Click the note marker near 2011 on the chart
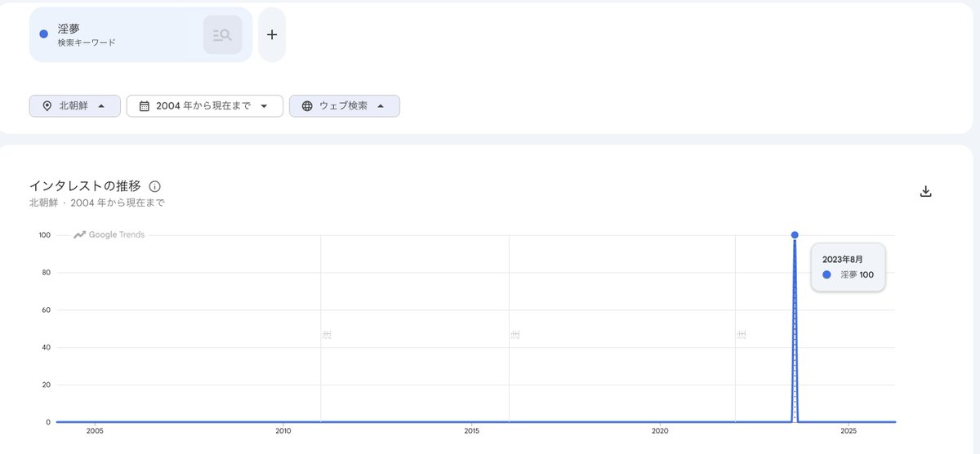The width and height of the screenshot is (980, 454). [x=327, y=335]
